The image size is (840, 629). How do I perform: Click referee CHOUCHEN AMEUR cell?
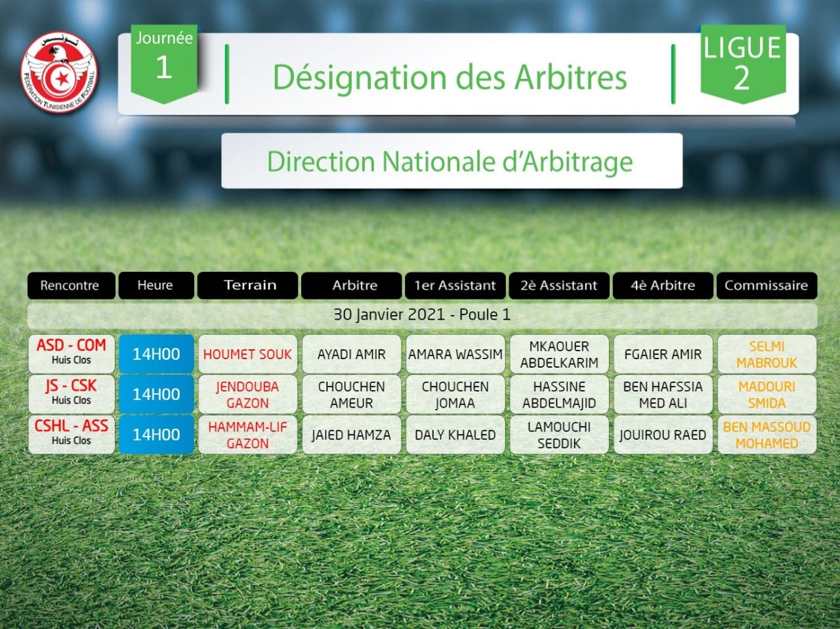tap(351, 394)
